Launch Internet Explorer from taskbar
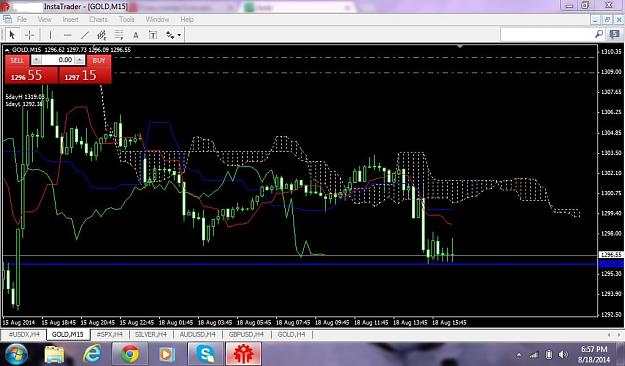This screenshot has height=366, width=625. 92,354
